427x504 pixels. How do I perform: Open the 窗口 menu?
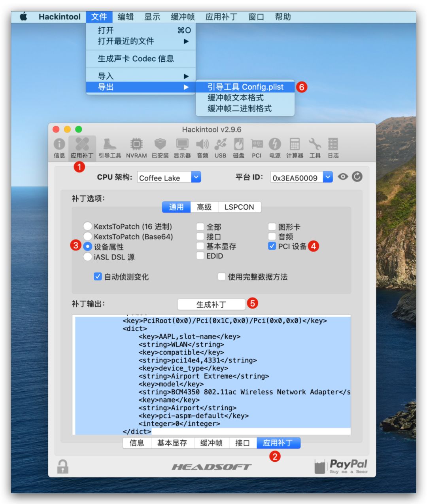point(256,17)
